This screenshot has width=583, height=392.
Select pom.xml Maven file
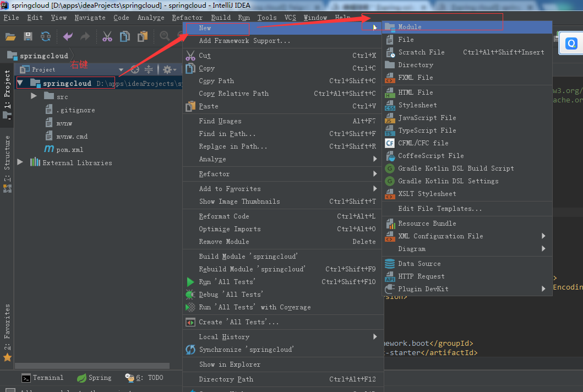pyautogui.click(x=63, y=150)
